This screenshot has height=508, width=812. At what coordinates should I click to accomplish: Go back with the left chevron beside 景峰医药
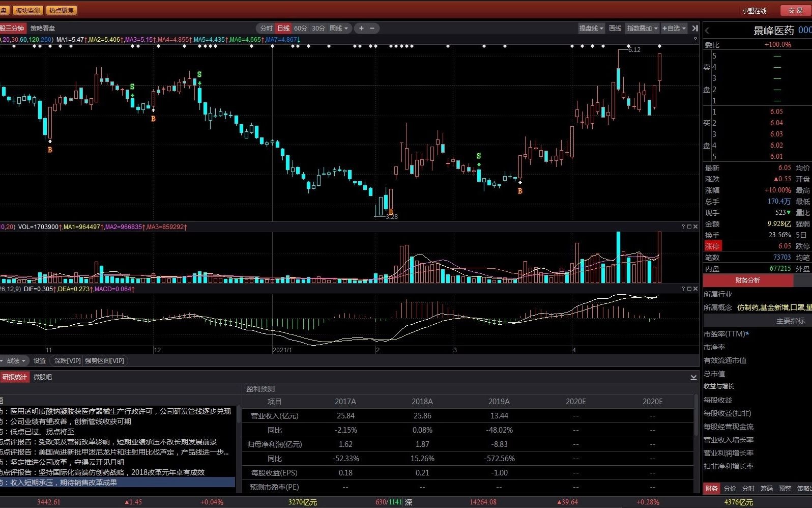pos(707,31)
